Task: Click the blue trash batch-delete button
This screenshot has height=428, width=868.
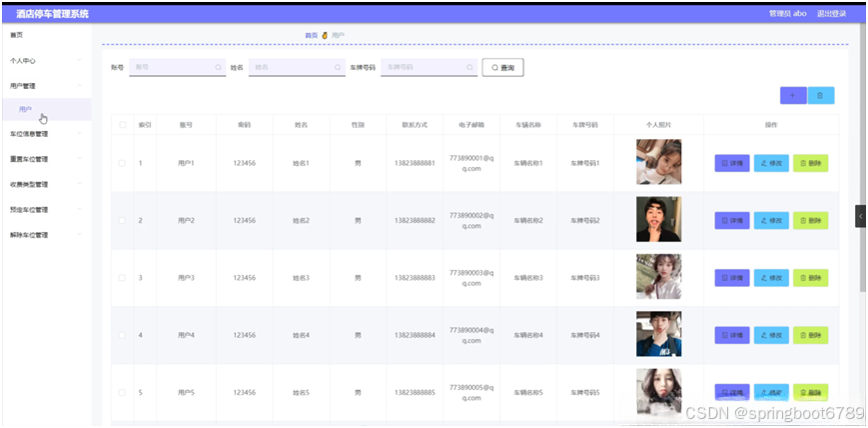Action: pos(820,95)
